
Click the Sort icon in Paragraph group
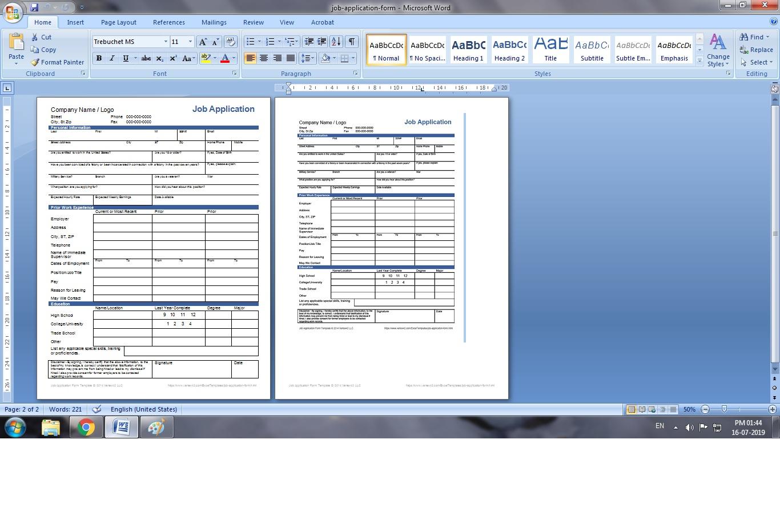[x=336, y=41]
